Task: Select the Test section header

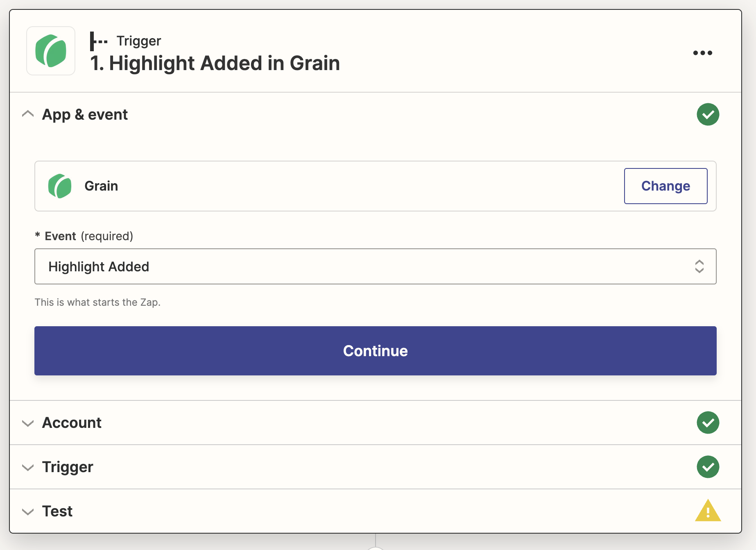Action: [57, 511]
